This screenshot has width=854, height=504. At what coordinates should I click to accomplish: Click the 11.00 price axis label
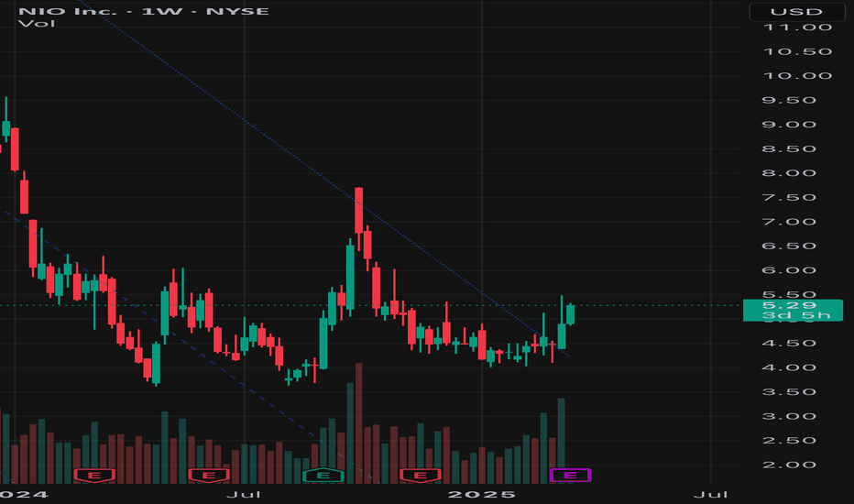[798, 27]
